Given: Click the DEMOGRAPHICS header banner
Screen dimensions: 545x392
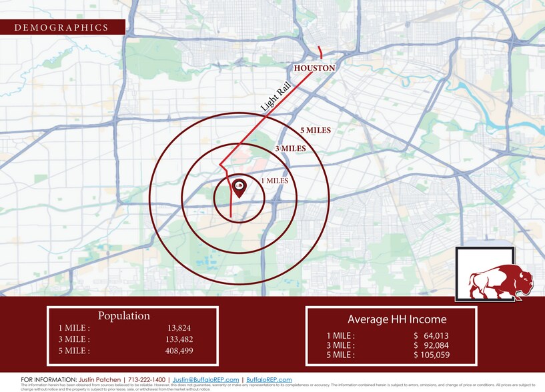Looking at the screenshot, I should (61, 27).
